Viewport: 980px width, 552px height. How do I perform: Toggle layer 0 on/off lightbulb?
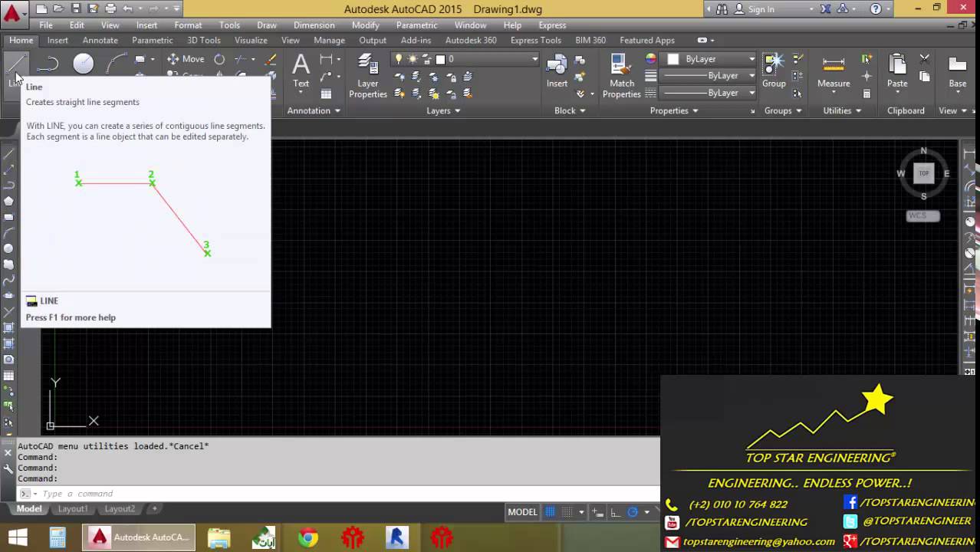coord(398,59)
